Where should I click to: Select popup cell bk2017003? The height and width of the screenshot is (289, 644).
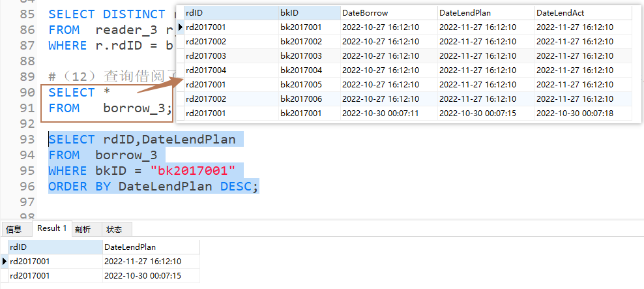coord(309,56)
